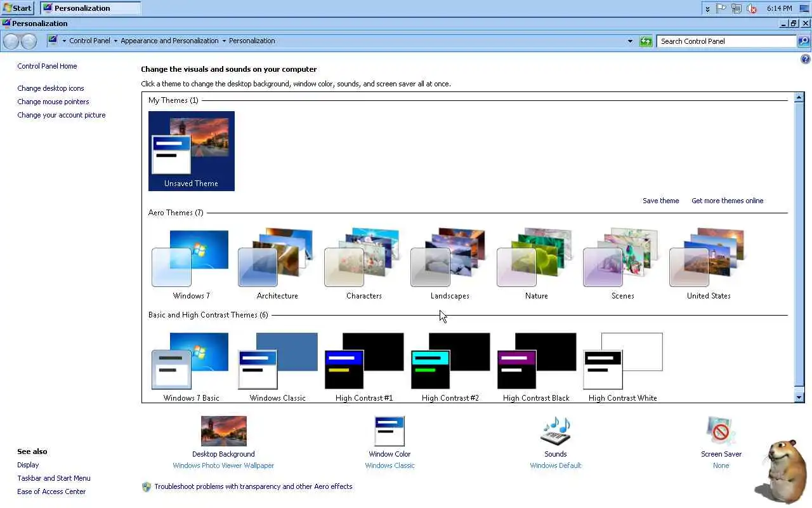The width and height of the screenshot is (812, 508).
Task: Click Appearance and Personalization breadcrumb
Action: 169,41
